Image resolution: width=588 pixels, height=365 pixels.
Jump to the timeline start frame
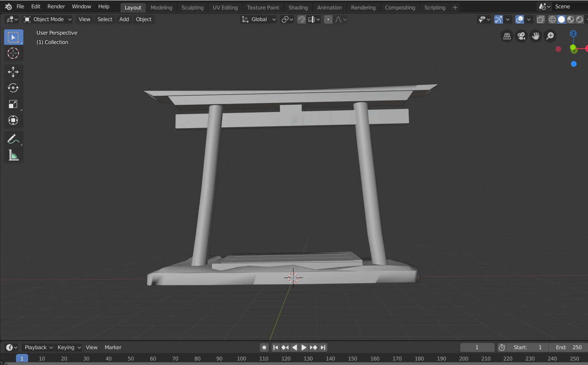tap(276, 347)
